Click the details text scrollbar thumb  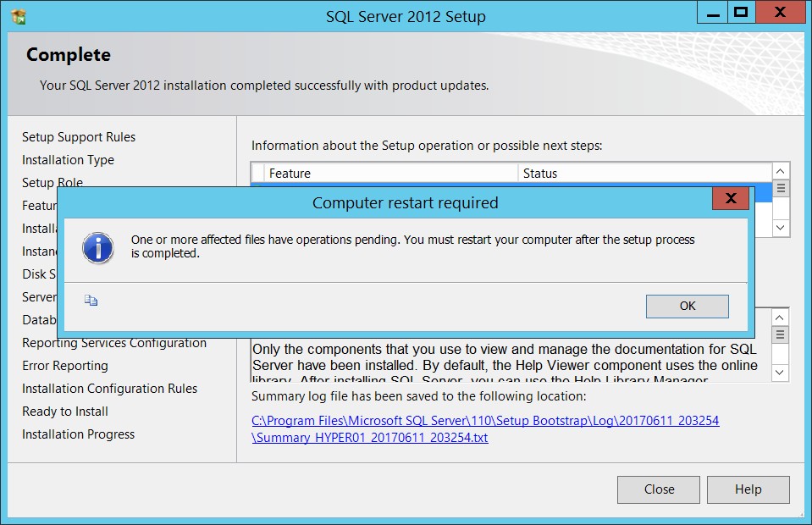pyautogui.click(x=779, y=334)
